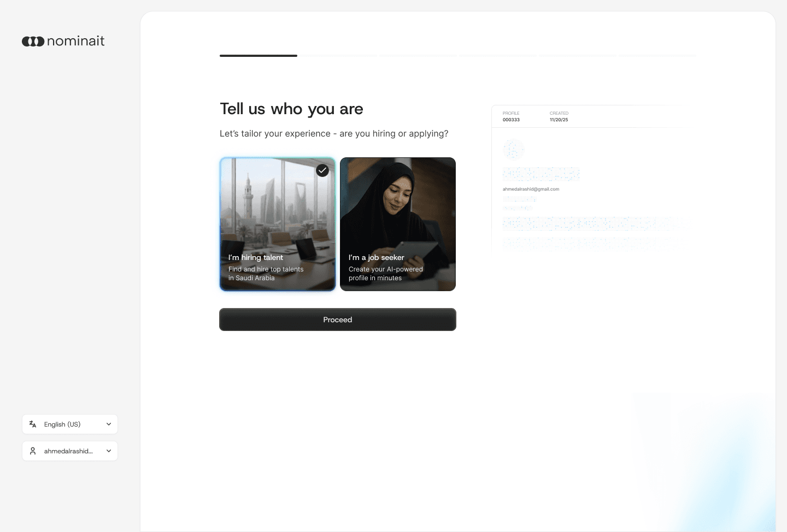Click the nominait brand name text
The width and height of the screenshot is (787, 532).
(76, 41)
